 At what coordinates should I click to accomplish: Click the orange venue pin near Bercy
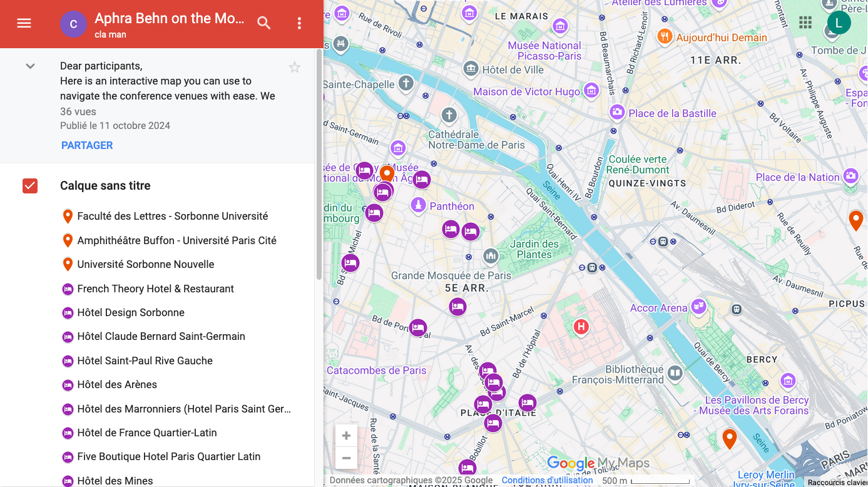tap(729, 439)
